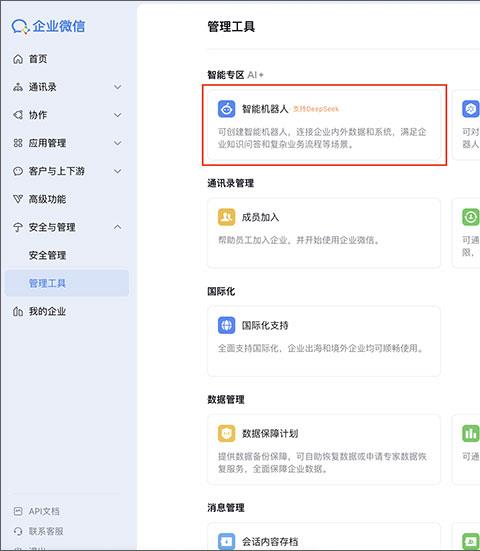
Task: Click the 数据保障计划 shield icon
Action: pos(227,433)
